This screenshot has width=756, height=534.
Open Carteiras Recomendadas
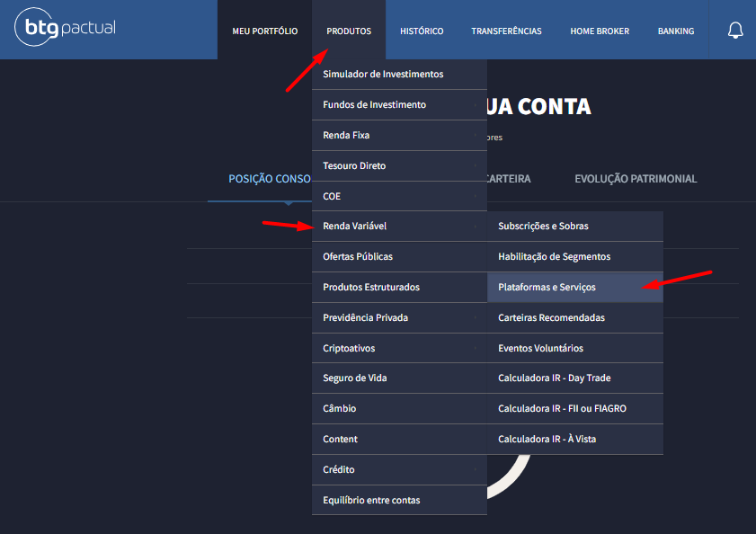pyautogui.click(x=575, y=317)
